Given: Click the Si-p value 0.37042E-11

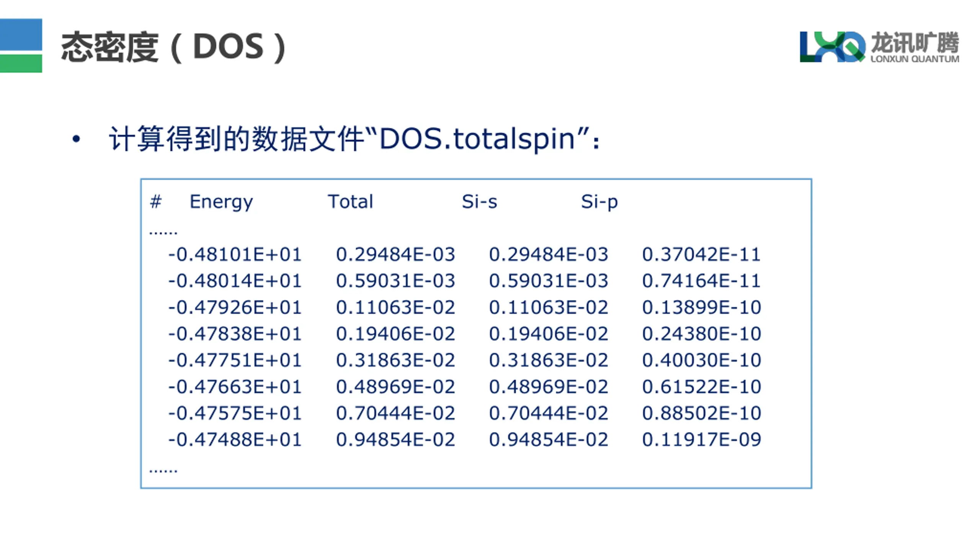Looking at the screenshot, I should point(701,254).
